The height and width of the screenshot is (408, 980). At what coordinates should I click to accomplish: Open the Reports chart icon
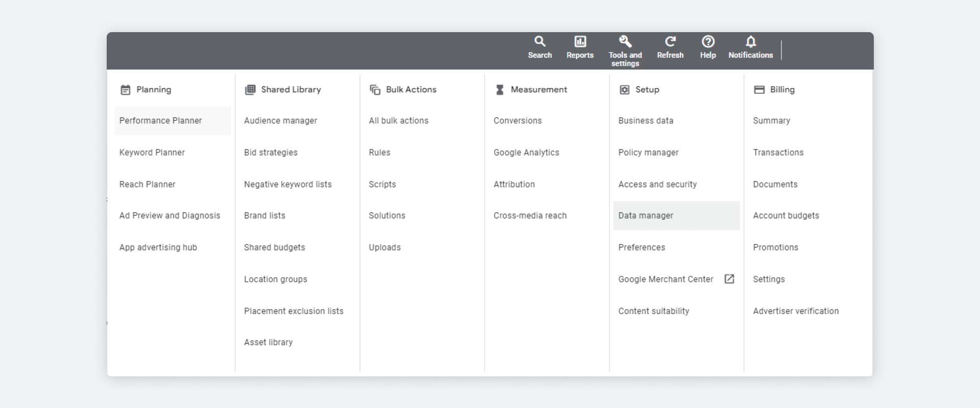click(x=580, y=42)
